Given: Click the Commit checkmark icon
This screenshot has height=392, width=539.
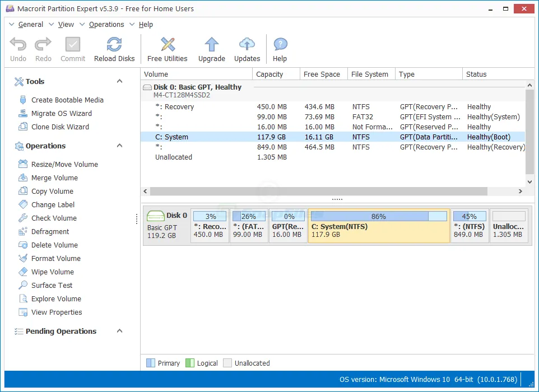Looking at the screenshot, I should [x=72, y=44].
